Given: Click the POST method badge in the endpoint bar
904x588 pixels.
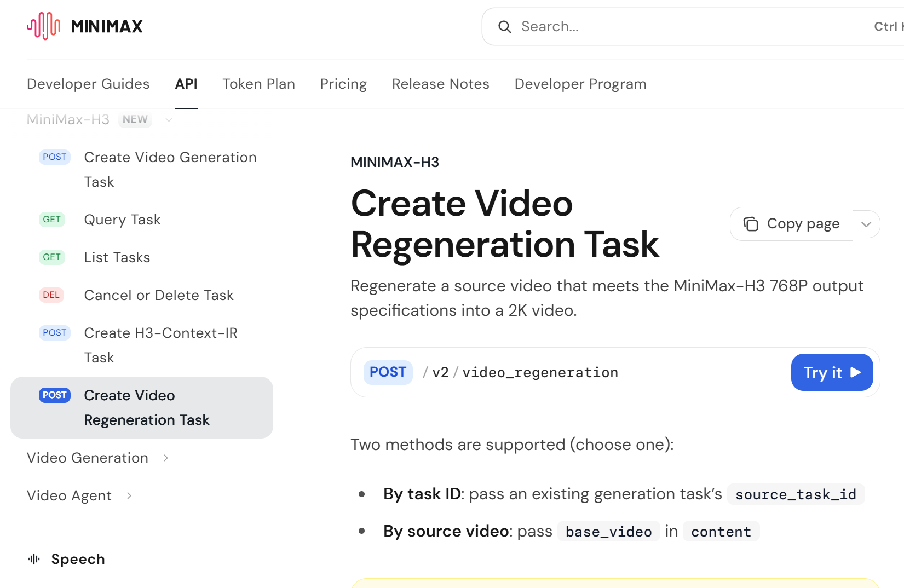Looking at the screenshot, I should (x=388, y=372).
